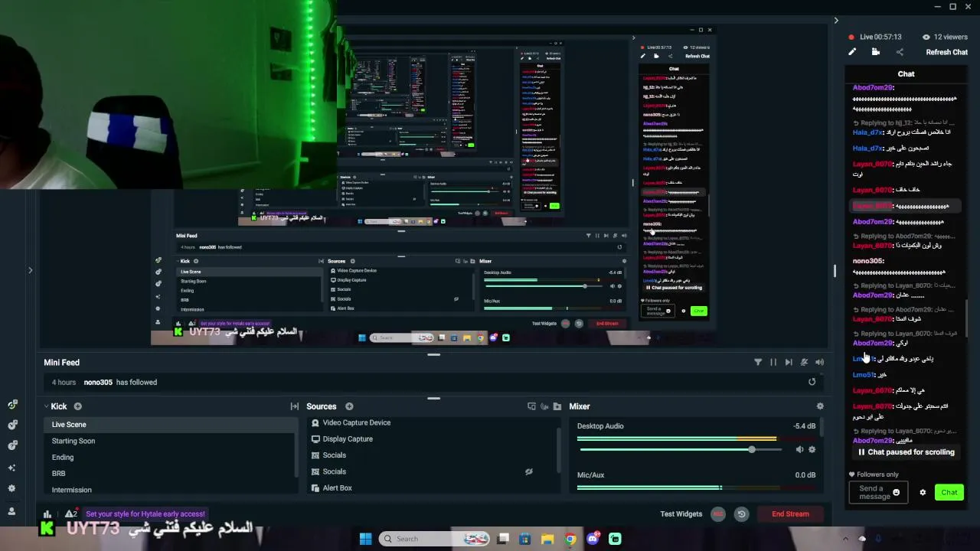
Task: Click the Windows taskbar Search box
Action: [435, 539]
